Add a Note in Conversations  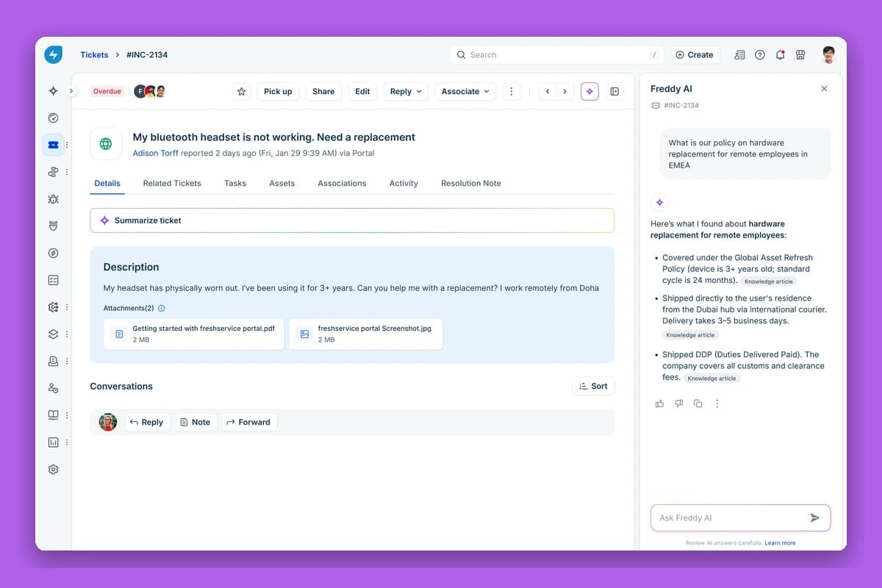196,422
